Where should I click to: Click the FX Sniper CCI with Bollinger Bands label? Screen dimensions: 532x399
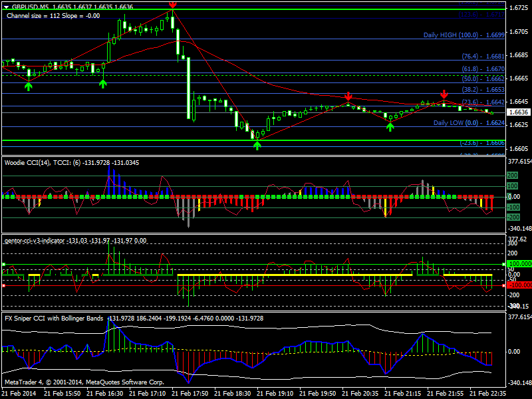[54, 319]
